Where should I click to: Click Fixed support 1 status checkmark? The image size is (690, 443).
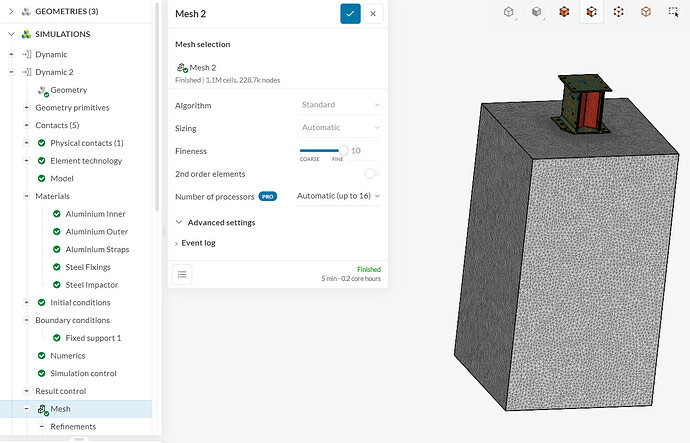(x=57, y=338)
